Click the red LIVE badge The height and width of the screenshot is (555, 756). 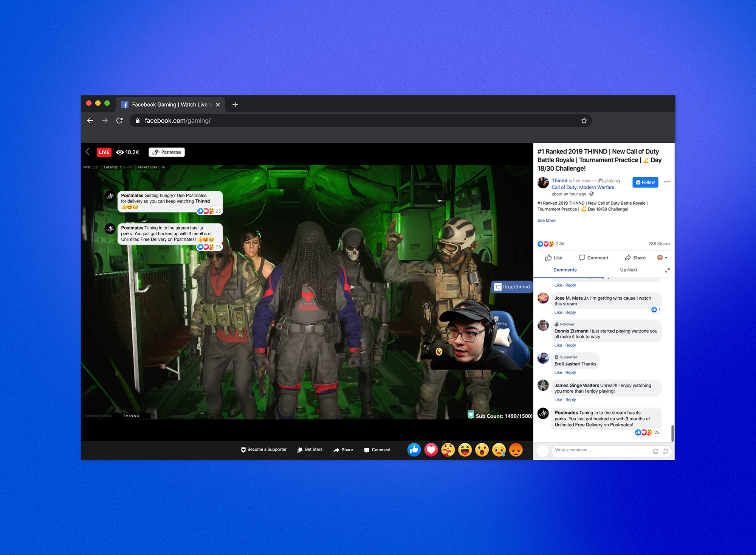pos(104,152)
